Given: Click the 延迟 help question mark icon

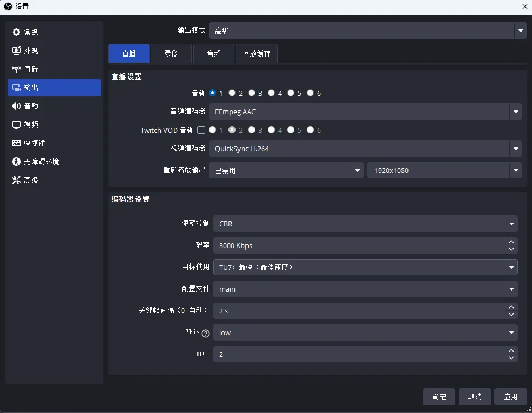Looking at the screenshot, I should pos(205,333).
